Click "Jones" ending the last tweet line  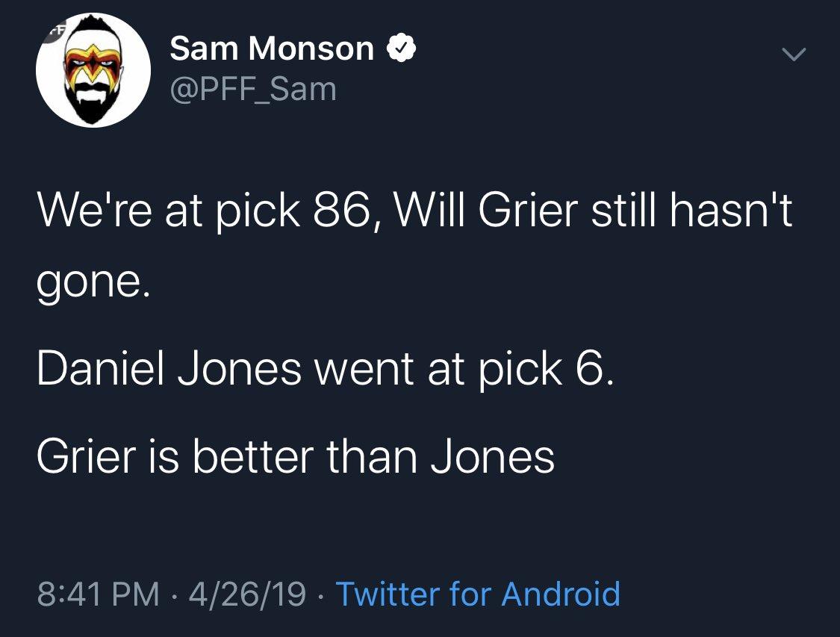point(493,457)
